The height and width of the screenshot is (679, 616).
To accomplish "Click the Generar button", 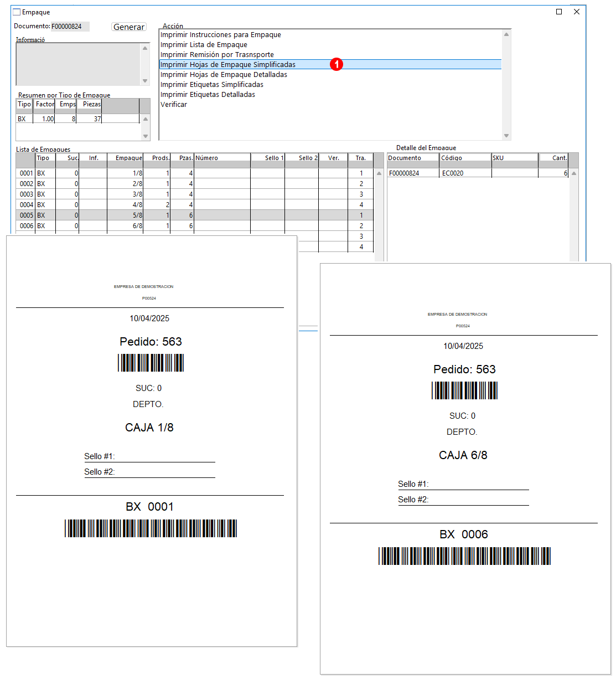I will tap(129, 27).
